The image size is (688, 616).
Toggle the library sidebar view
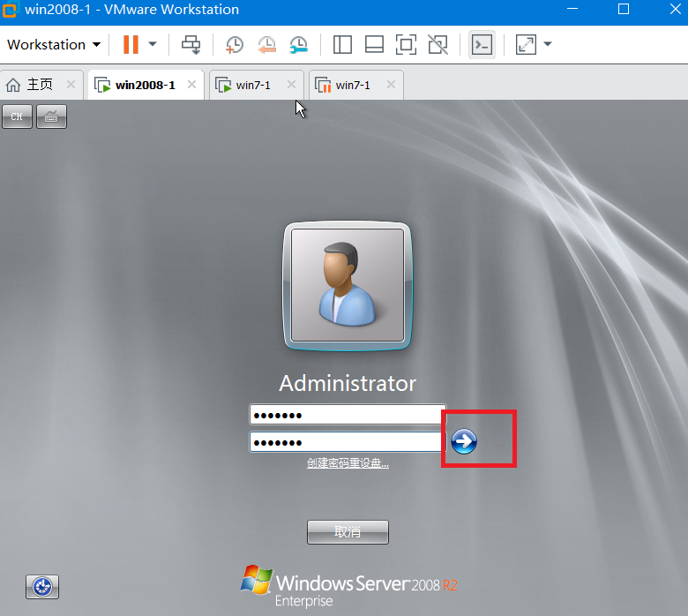342,44
